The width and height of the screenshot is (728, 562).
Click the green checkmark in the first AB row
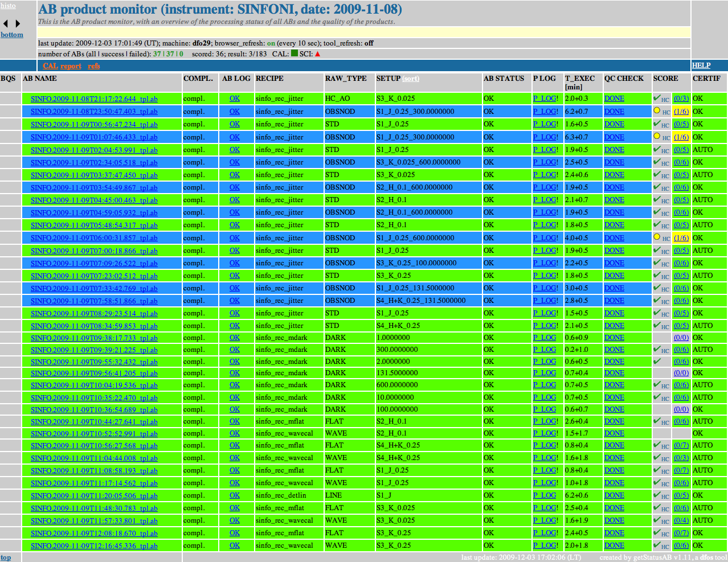click(657, 98)
